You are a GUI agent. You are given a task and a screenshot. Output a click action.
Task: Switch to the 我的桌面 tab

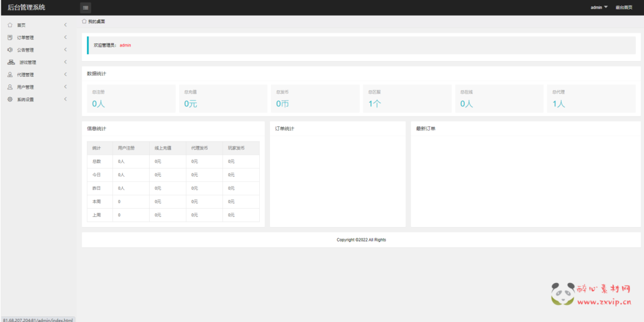pos(96,21)
